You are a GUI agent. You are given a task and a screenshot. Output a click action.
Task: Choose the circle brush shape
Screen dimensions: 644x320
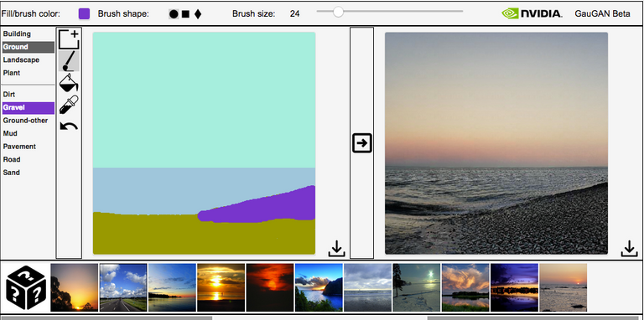[x=174, y=14]
